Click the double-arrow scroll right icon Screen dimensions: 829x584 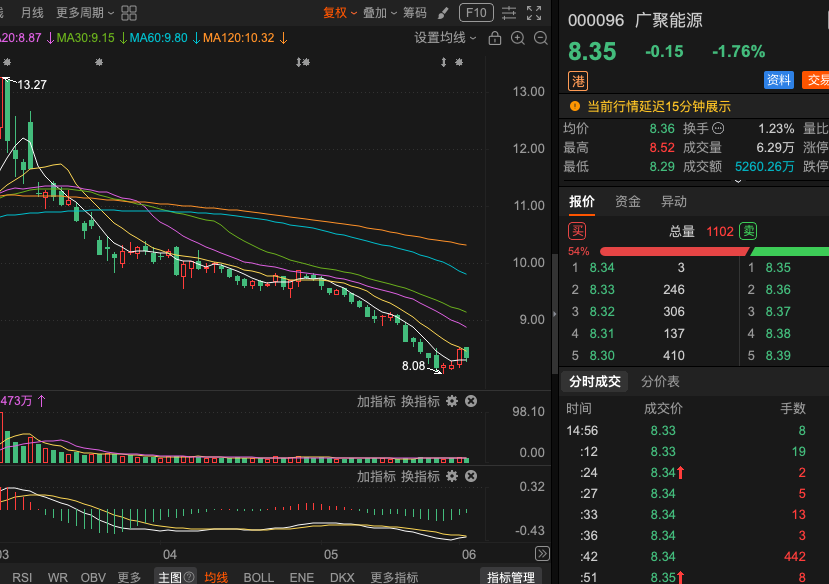(542, 553)
